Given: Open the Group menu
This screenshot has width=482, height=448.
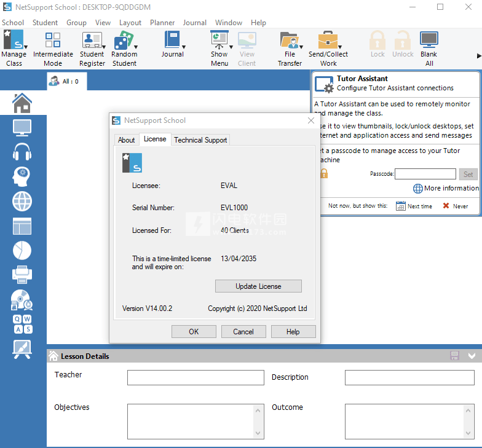Looking at the screenshot, I should pos(76,23).
